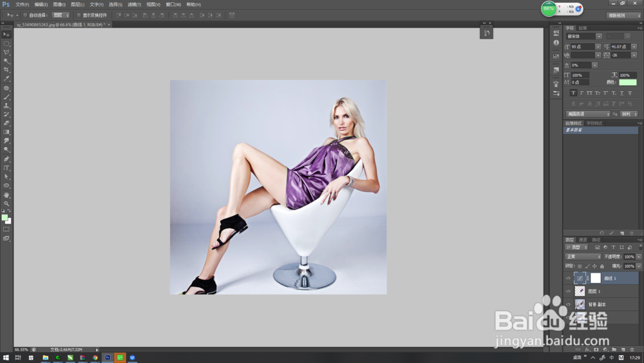Hide the 背景 副本 layer

569,304
